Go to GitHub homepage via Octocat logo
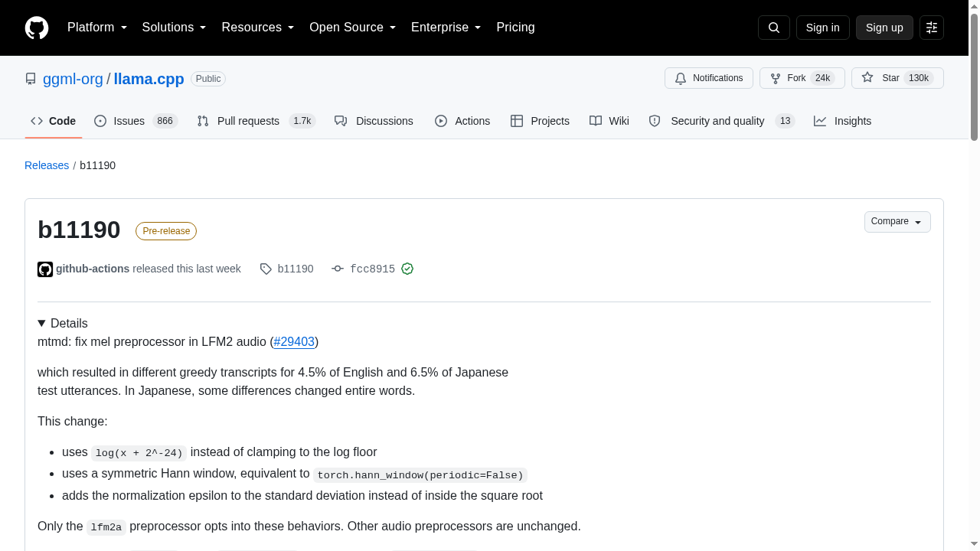Image resolution: width=980 pixels, height=551 pixels. pos(37,28)
